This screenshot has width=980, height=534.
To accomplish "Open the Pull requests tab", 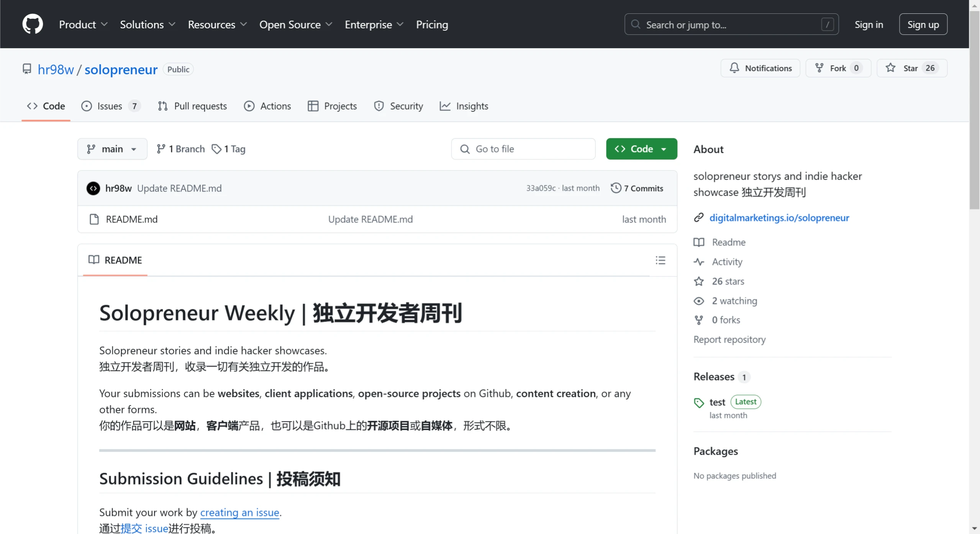I will point(192,106).
